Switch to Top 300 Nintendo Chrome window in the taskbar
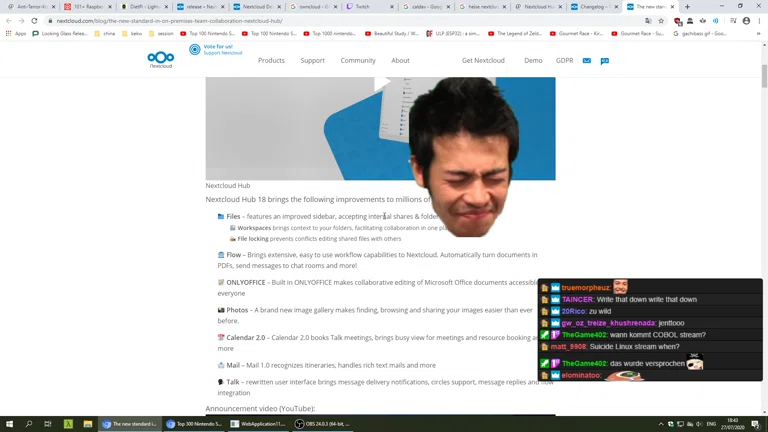Screen dimensions: 768x432 pos(194,424)
